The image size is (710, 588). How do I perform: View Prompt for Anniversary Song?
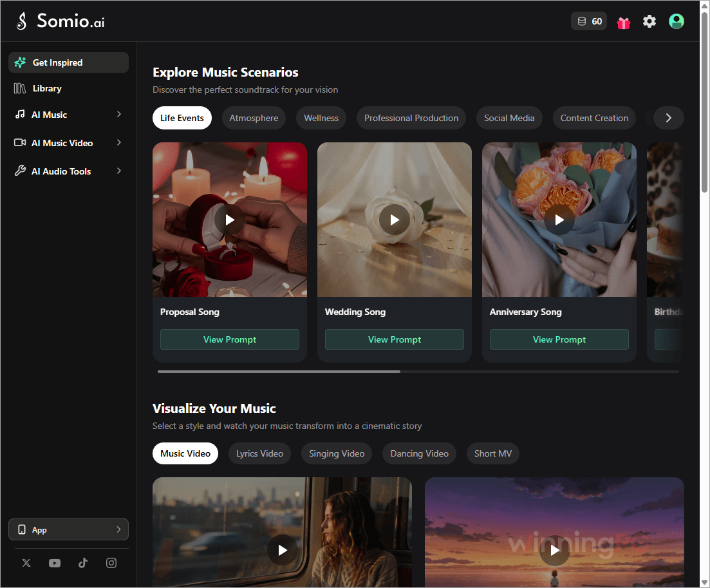[x=559, y=339]
